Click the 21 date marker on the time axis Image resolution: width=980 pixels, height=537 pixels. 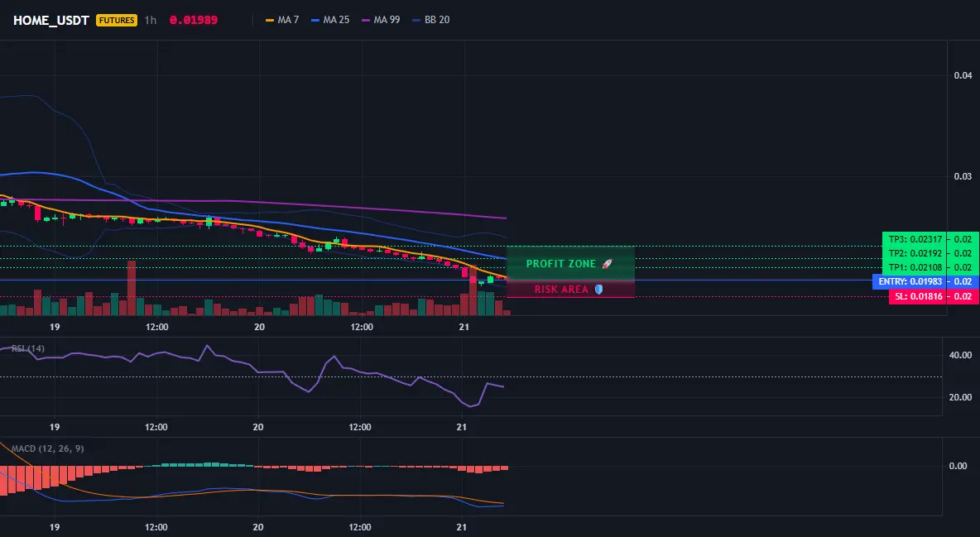click(464, 327)
